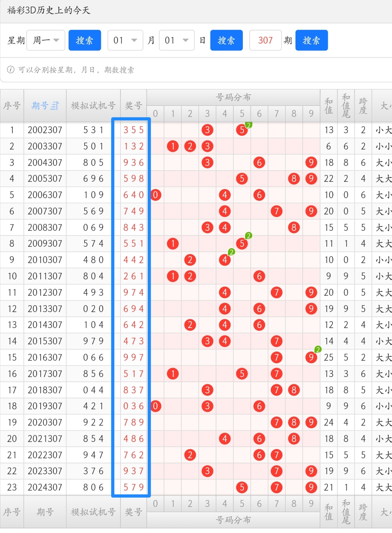The image size is (392, 533).
Task: Sort by the 期号 column header icon
Action: click(x=55, y=106)
